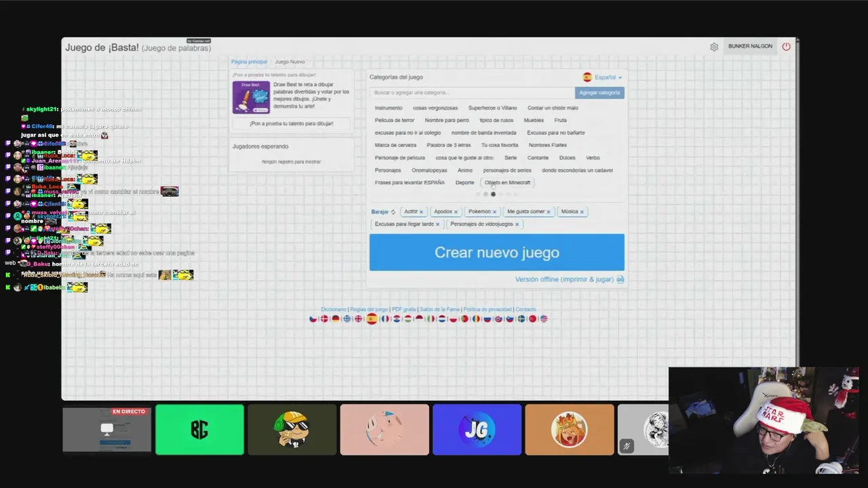Switch language with the US flag

[544, 319]
